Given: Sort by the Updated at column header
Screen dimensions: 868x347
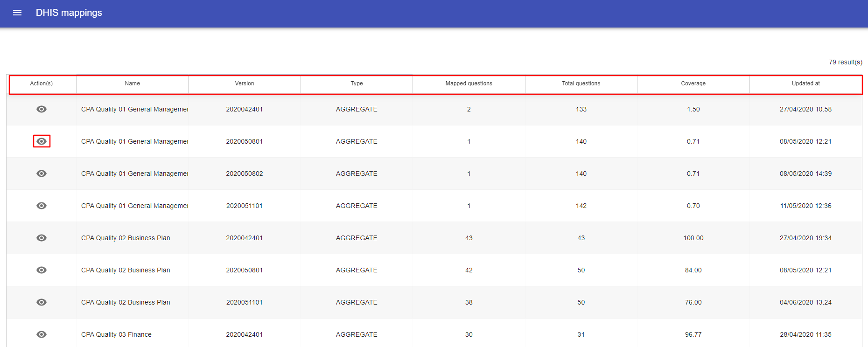Looking at the screenshot, I should [x=805, y=83].
